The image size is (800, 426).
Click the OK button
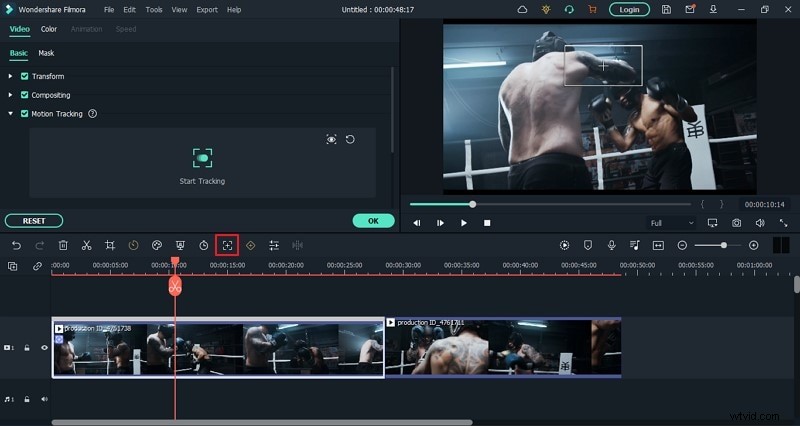tap(373, 221)
